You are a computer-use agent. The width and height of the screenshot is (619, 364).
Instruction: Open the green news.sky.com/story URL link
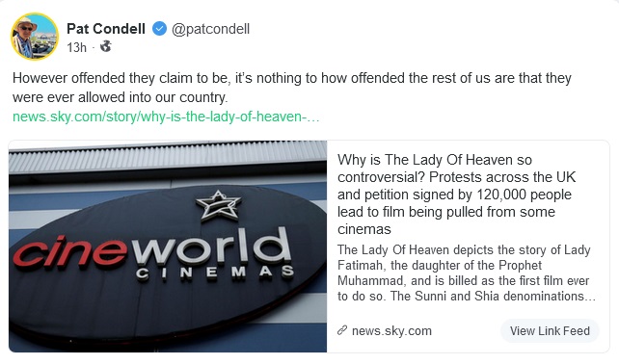point(166,117)
